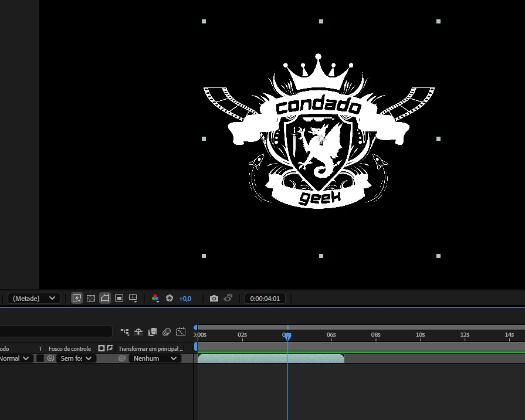
Task: Toggle fast previews lightning icon
Action: (x=77, y=298)
